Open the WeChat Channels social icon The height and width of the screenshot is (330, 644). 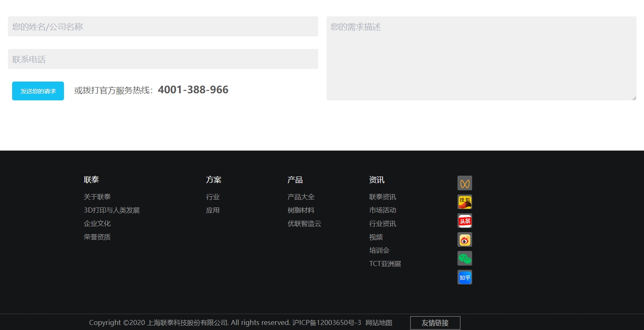click(465, 183)
